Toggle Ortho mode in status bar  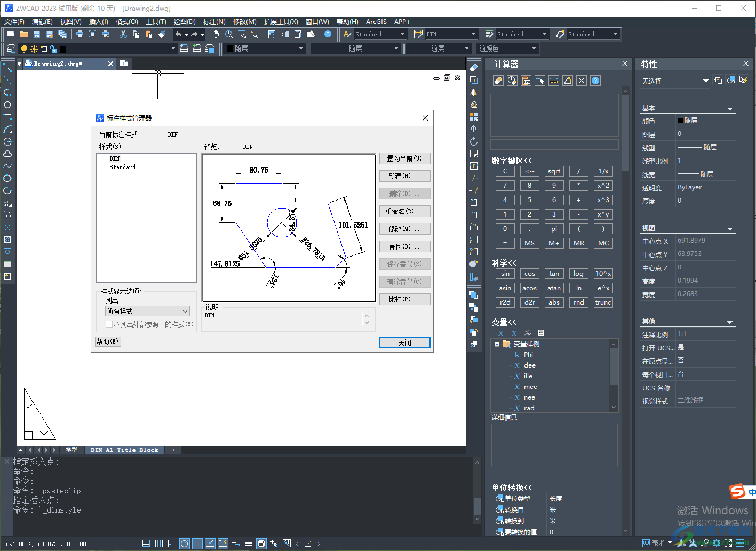point(171,544)
